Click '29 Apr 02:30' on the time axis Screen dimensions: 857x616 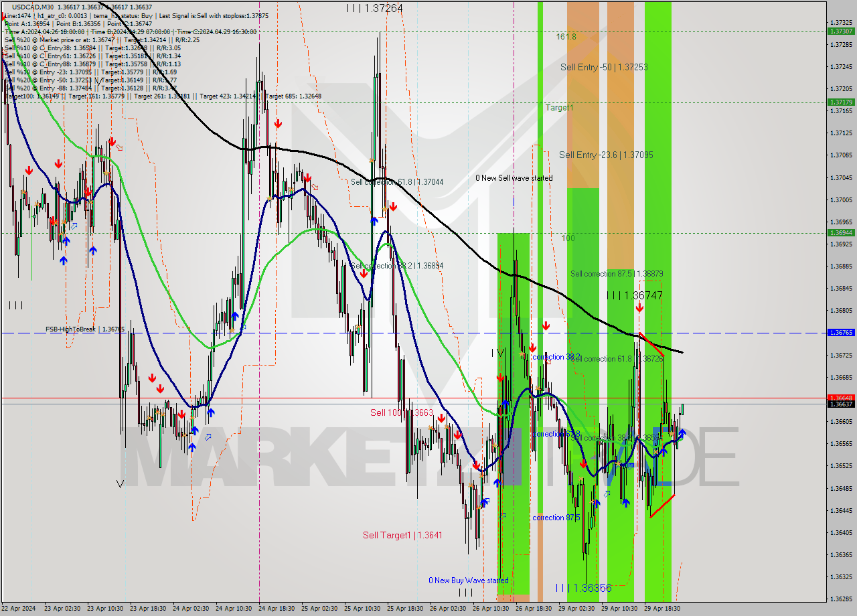(x=576, y=609)
